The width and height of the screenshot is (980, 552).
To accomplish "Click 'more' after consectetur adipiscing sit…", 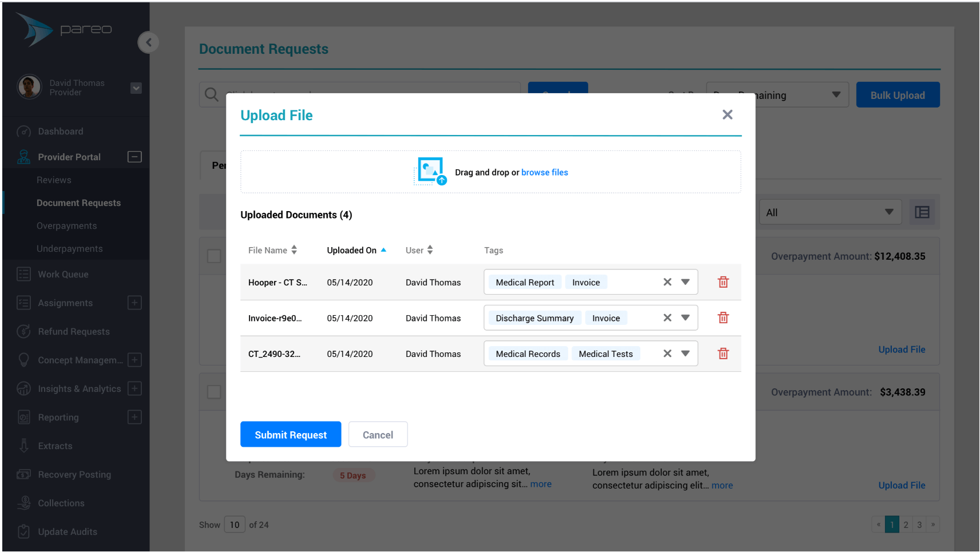I will point(541,484).
